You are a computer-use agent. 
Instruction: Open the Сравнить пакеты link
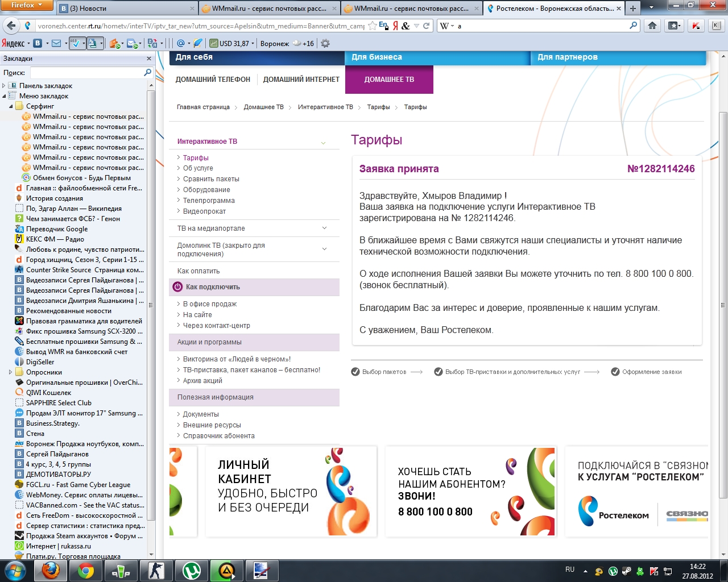click(211, 179)
